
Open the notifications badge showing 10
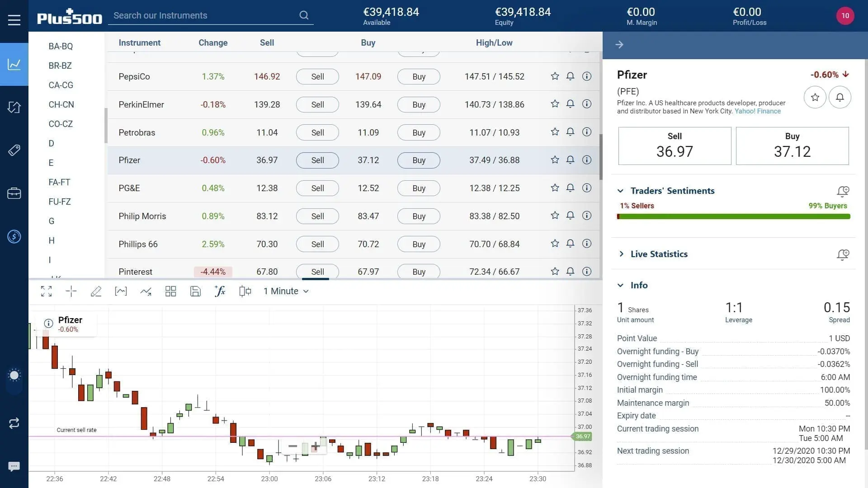pyautogui.click(x=845, y=15)
